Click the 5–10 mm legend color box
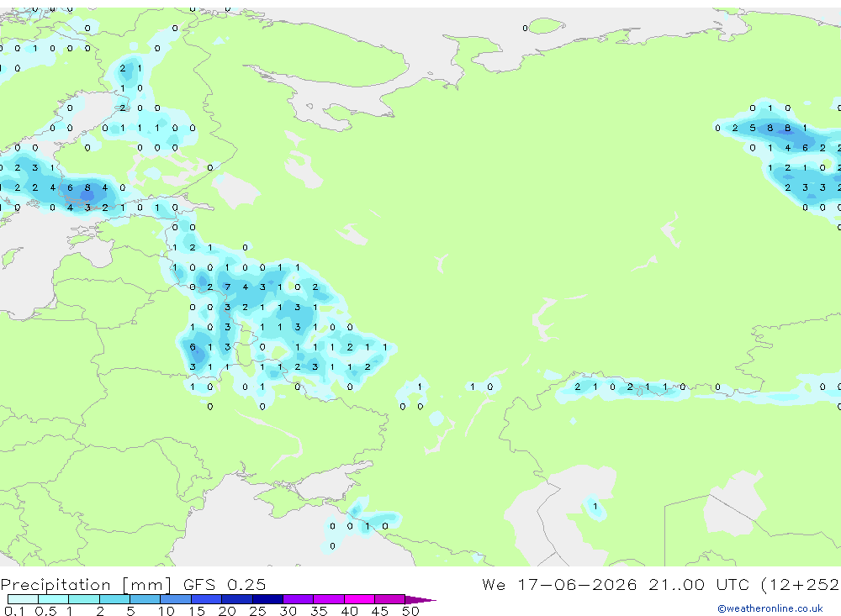Screen dimensions: 841x616 (x=145, y=599)
